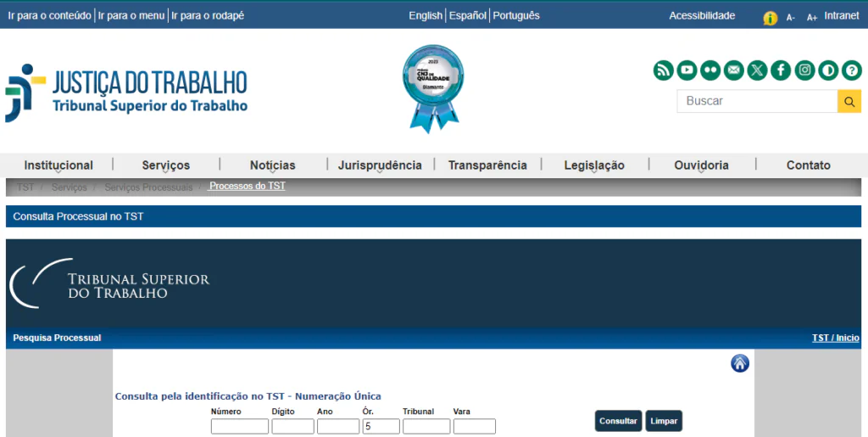Viewport: 868px width, 437px height.
Task: Open the YouTube channel icon
Action: [687, 70]
